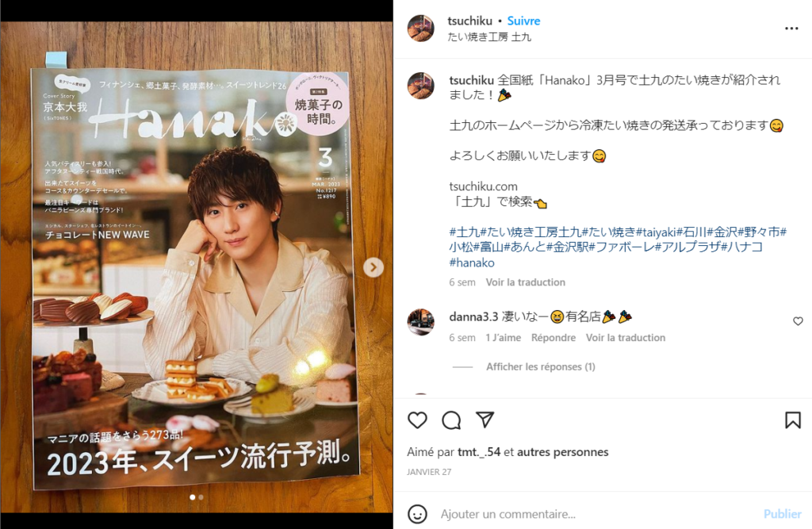Open the #taiyaki hashtag

(x=656, y=232)
